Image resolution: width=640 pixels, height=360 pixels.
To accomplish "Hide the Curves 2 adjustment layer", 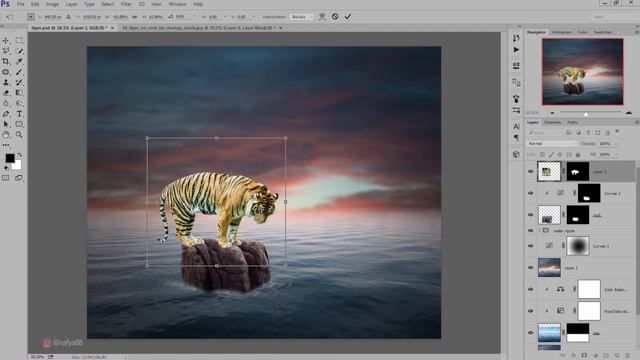I will (531, 193).
